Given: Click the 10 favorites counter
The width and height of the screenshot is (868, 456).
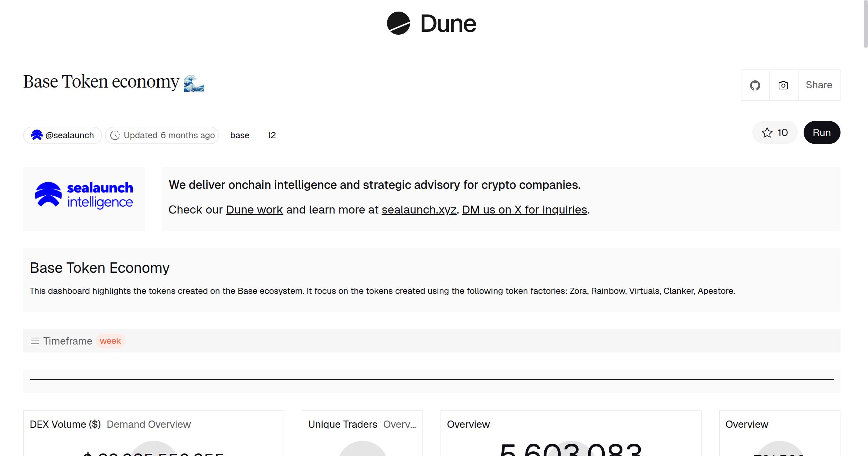Looking at the screenshot, I should click(782, 132).
